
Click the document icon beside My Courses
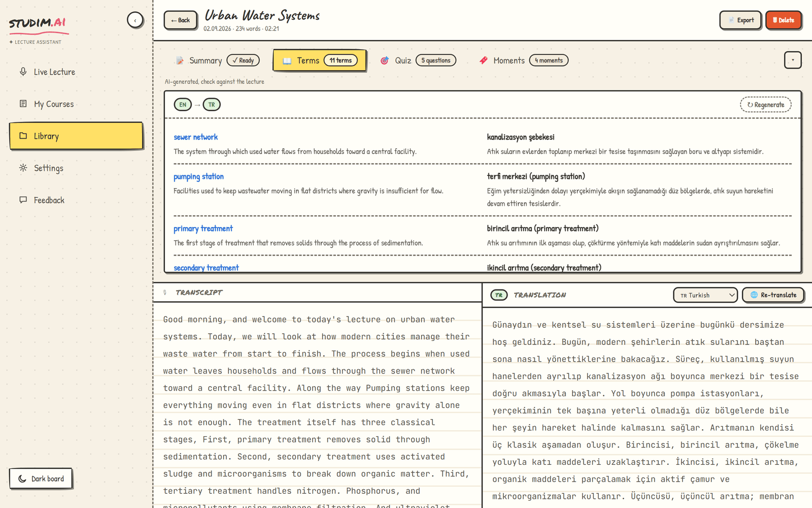(x=23, y=104)
